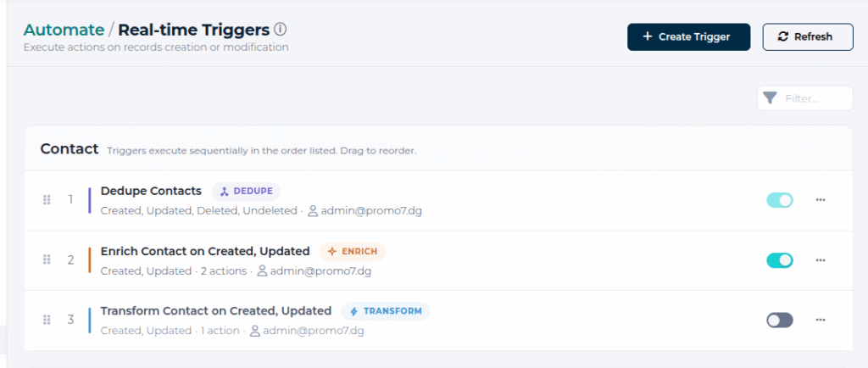Click the orange ENRICH badge
Screen dimensions: 868x368
point(353,251)
